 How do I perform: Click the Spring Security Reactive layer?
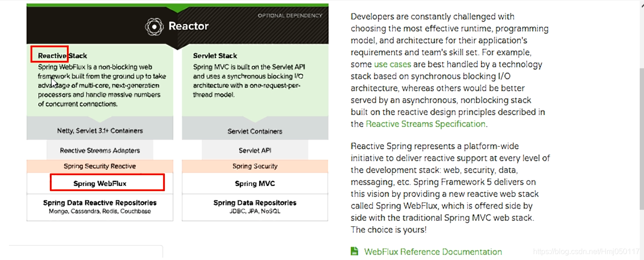(100, 166)
